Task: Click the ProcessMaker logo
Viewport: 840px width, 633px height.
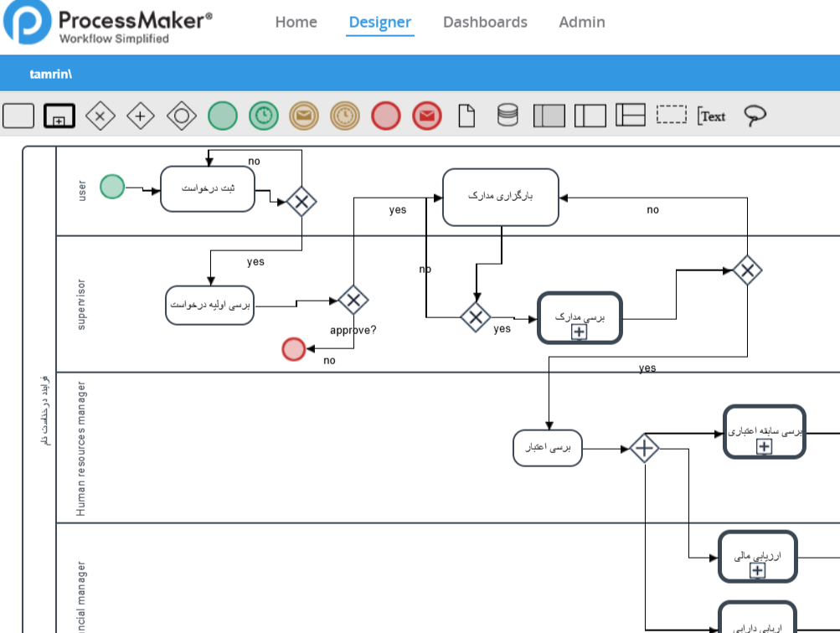Action: point(108,23)
